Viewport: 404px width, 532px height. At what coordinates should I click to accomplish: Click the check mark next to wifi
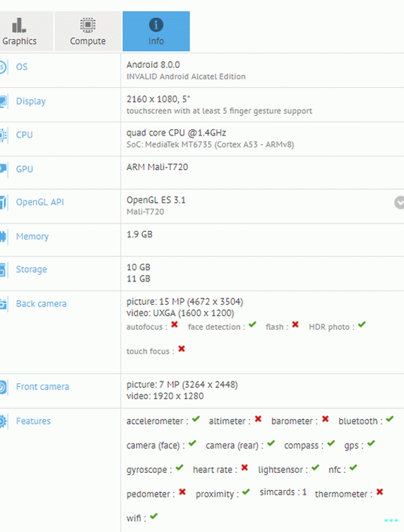pos(154,516)
